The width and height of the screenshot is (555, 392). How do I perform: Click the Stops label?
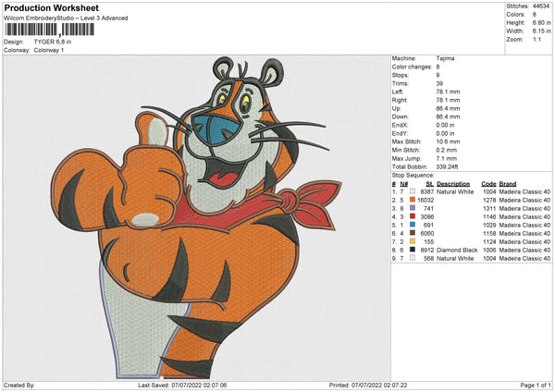pyautogui.click(x=401, y=75)
